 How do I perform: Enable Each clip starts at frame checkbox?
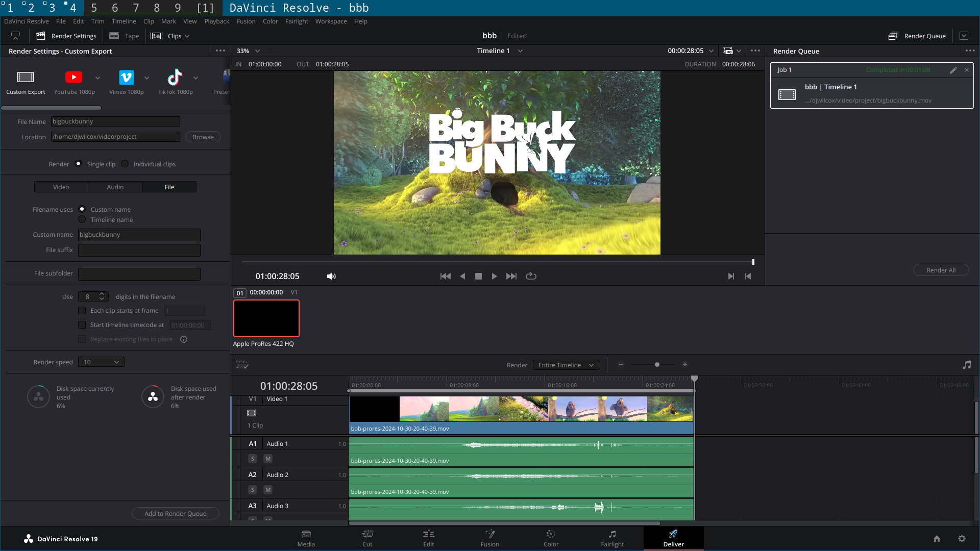click(x=82, y=310)
